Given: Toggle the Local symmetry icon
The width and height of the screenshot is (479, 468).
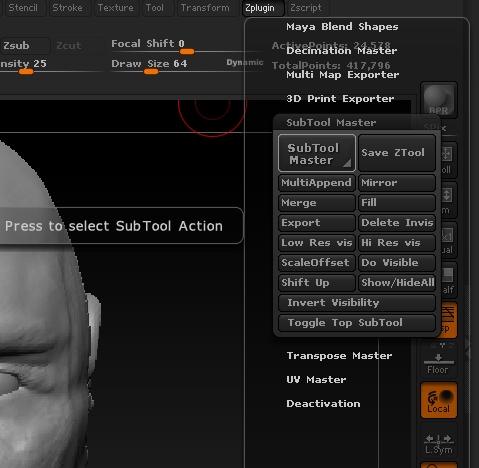Looking at the screenshot, I should 439,400.
